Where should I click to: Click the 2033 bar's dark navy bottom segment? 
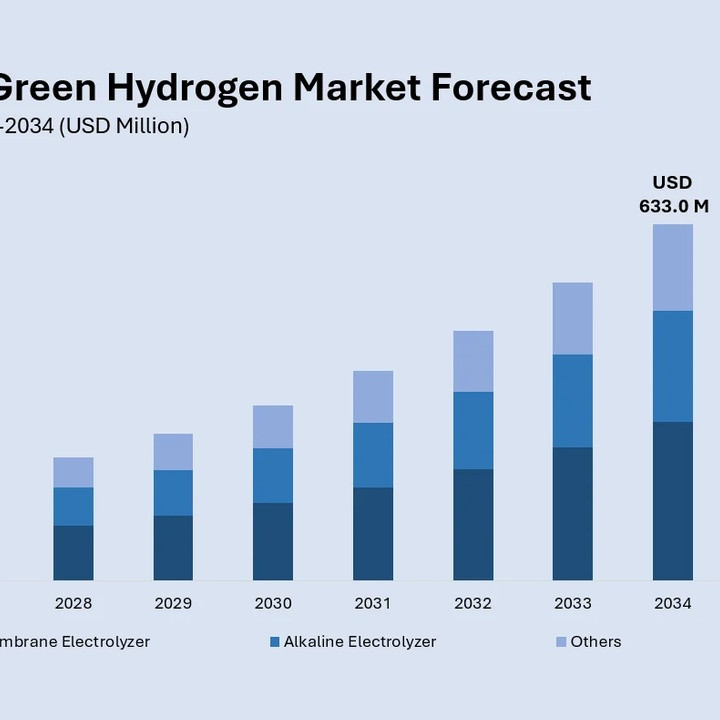coord(573,513)
